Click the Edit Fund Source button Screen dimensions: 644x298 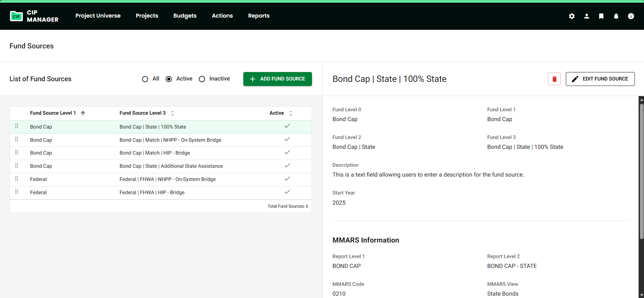point(600,79)
